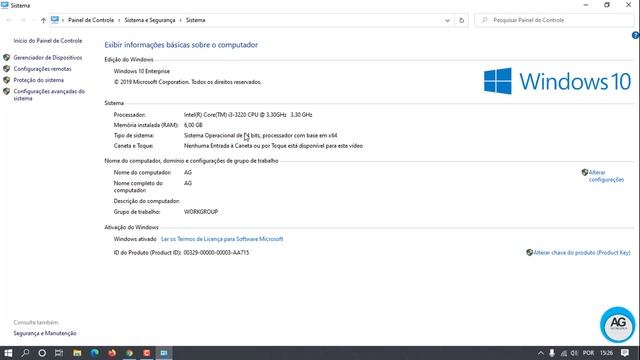Refresh the address bar location
Screen dimensions: 640x360
point(461,20)
